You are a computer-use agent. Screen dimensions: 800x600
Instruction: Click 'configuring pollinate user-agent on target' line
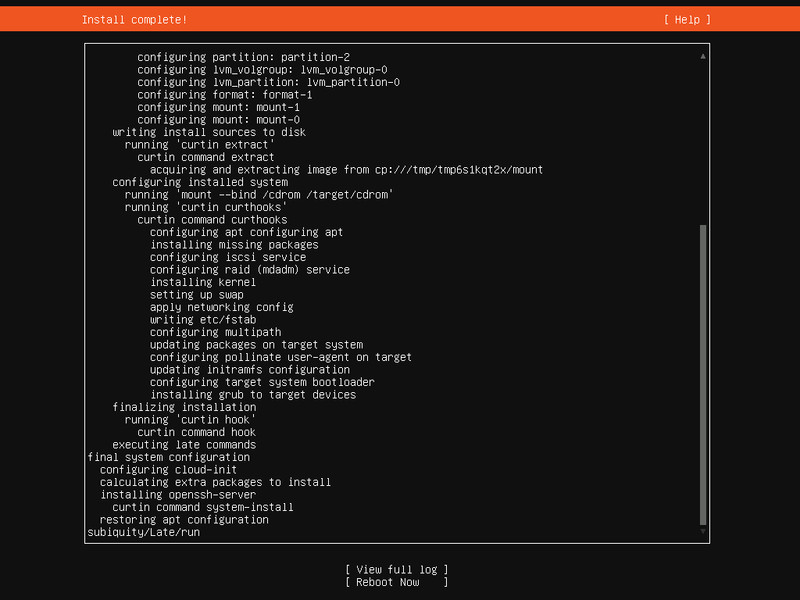pos(281,357)
